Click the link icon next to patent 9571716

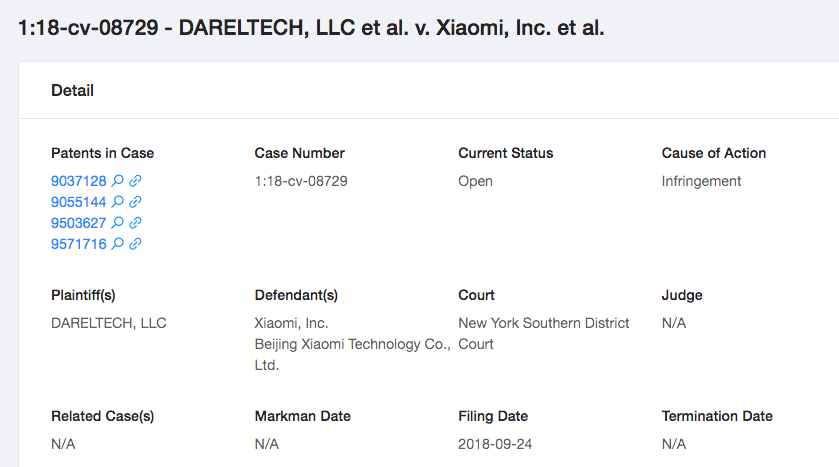(x=135, y=244)
